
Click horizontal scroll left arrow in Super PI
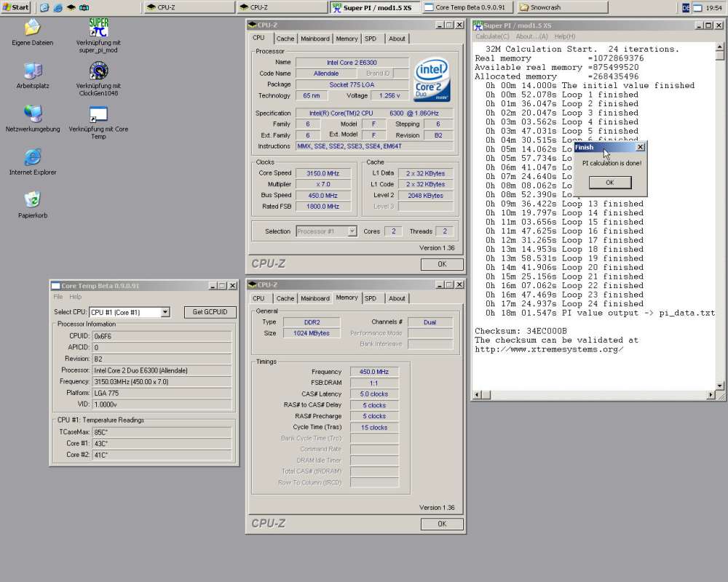pyautogui.click(x=477, y=395)
